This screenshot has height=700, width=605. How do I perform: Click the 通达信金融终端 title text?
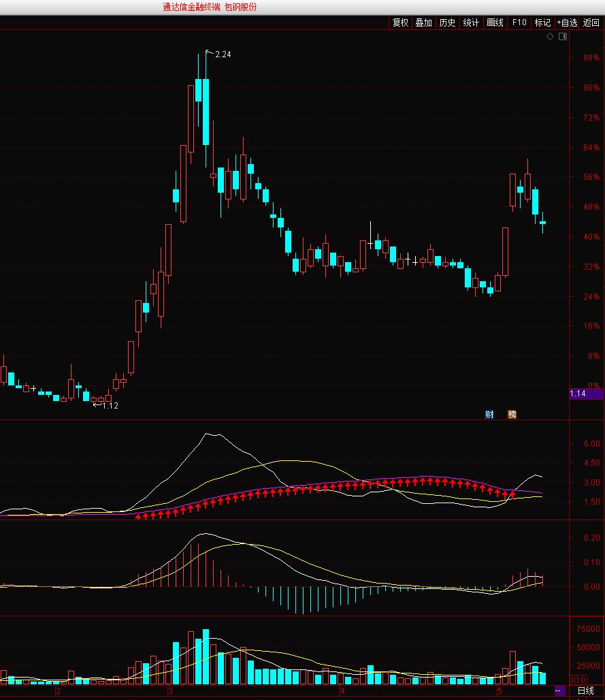[x=191, y=7]
